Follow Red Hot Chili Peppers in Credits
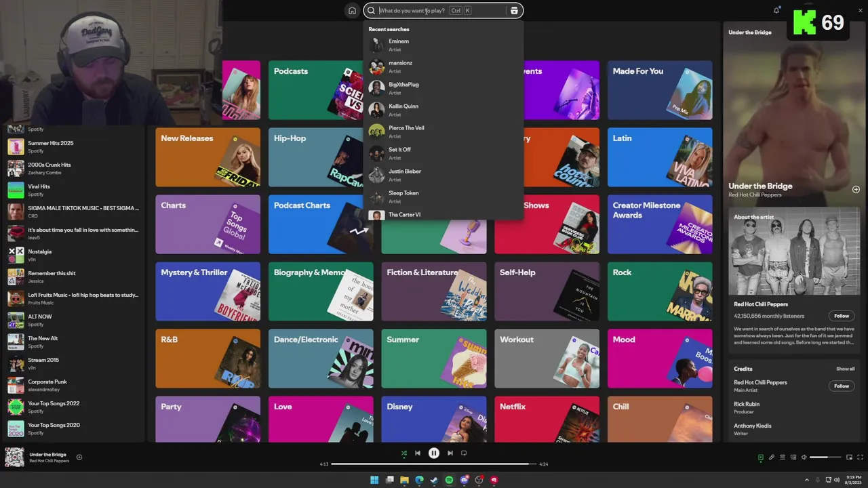 click(842, 386)
